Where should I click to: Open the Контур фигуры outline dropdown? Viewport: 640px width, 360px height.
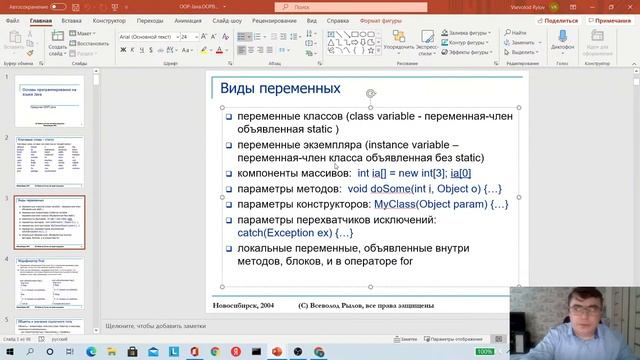(x=465, y=42)
